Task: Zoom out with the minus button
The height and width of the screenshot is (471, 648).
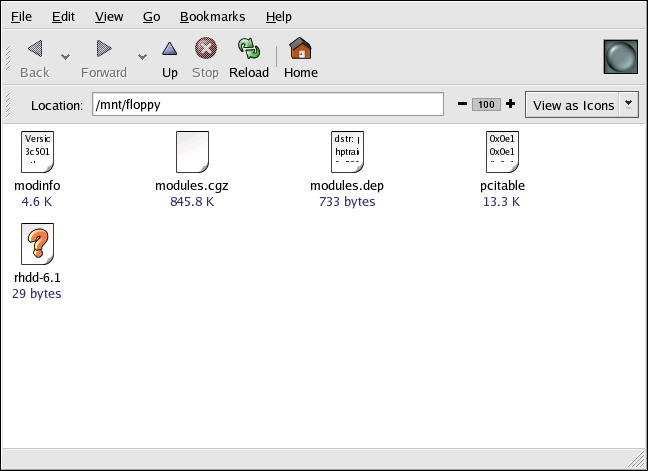Action: click(x=462, y=104)
